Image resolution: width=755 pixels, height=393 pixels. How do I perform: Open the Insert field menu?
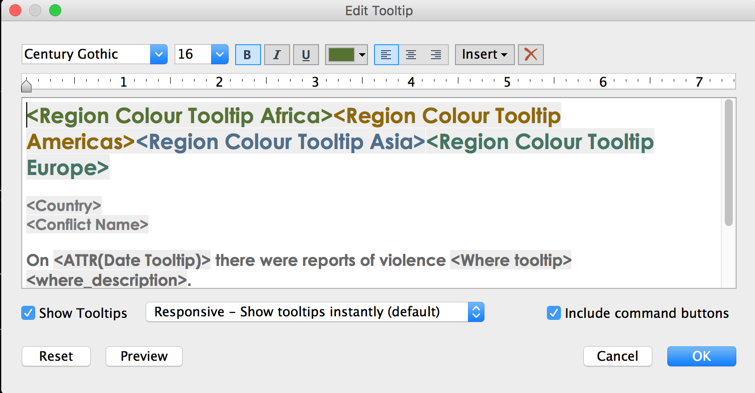pos(485,54)
